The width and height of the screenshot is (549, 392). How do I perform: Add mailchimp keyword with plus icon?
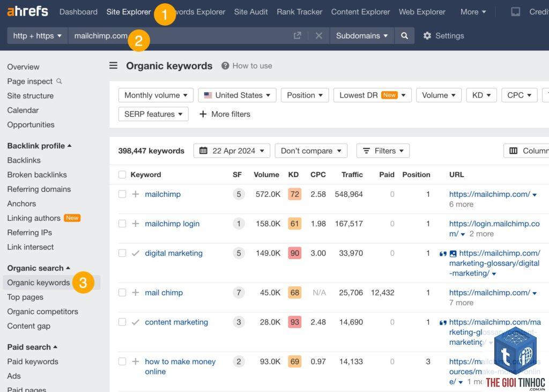[x=136, y=194]
